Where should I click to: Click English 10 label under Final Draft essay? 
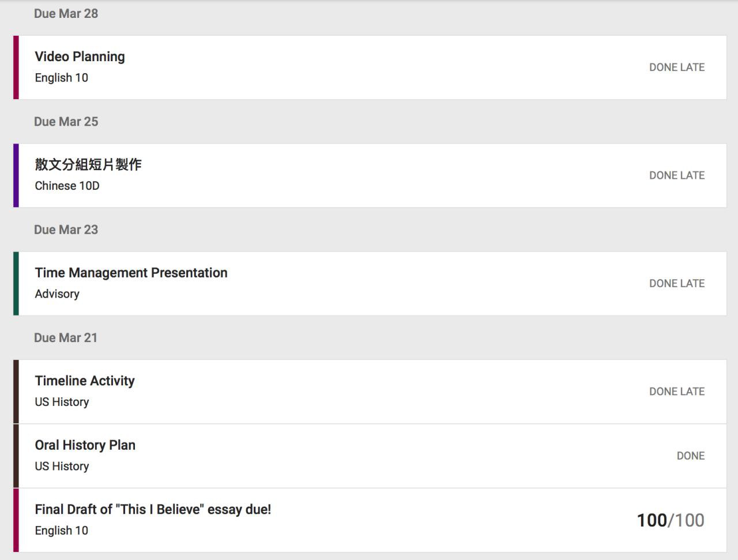point(61,531)
